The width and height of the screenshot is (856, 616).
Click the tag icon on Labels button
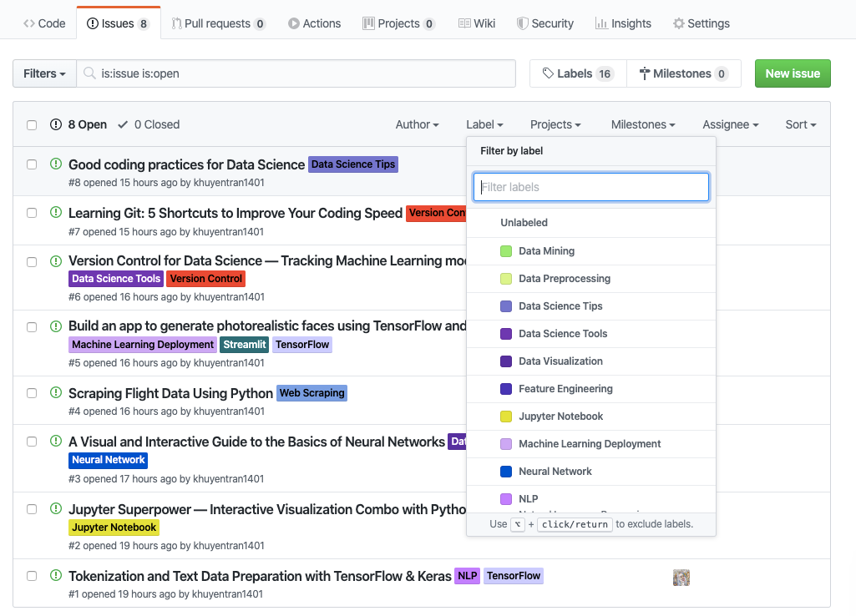[x=548, y=73]
